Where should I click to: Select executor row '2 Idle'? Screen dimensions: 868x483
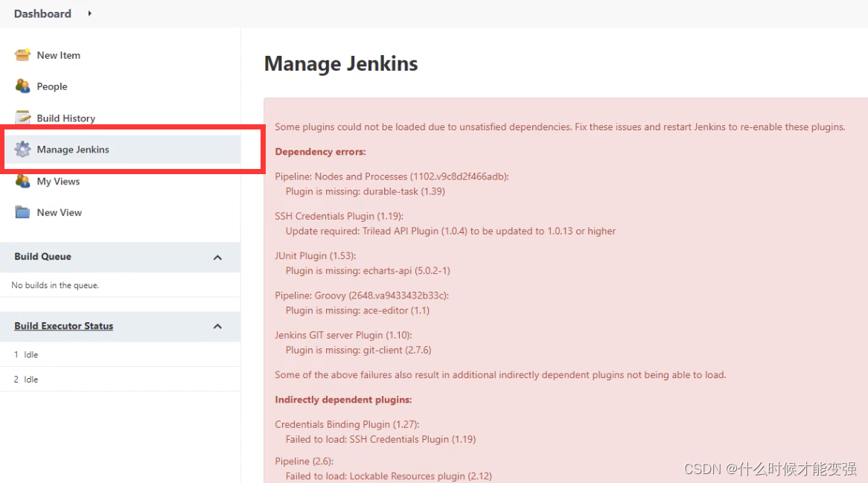point(120,380)
